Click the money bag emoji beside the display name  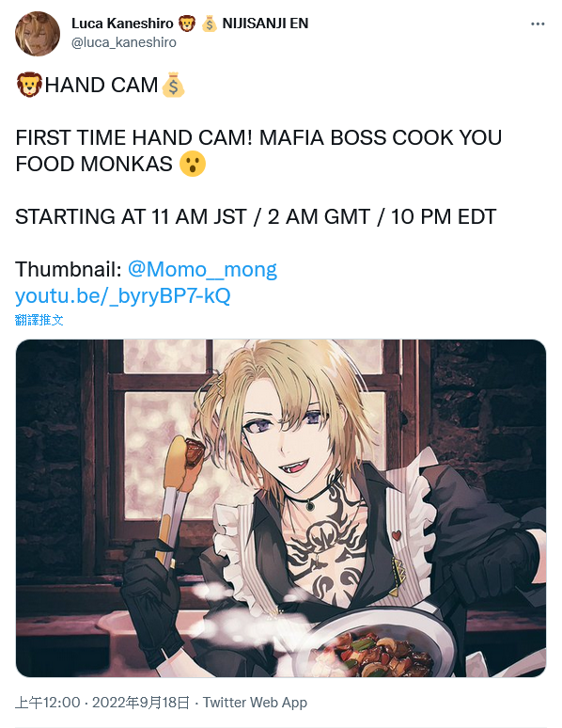(210, 24)
